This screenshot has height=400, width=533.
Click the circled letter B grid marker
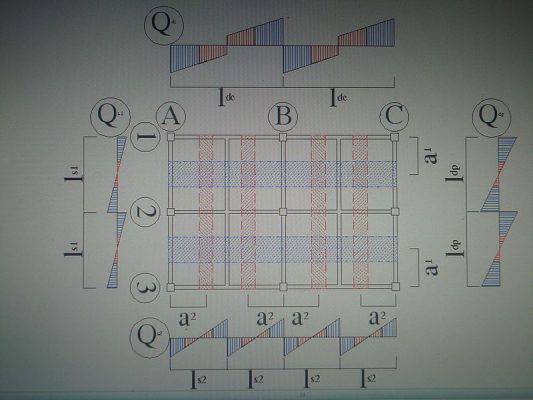283,116
